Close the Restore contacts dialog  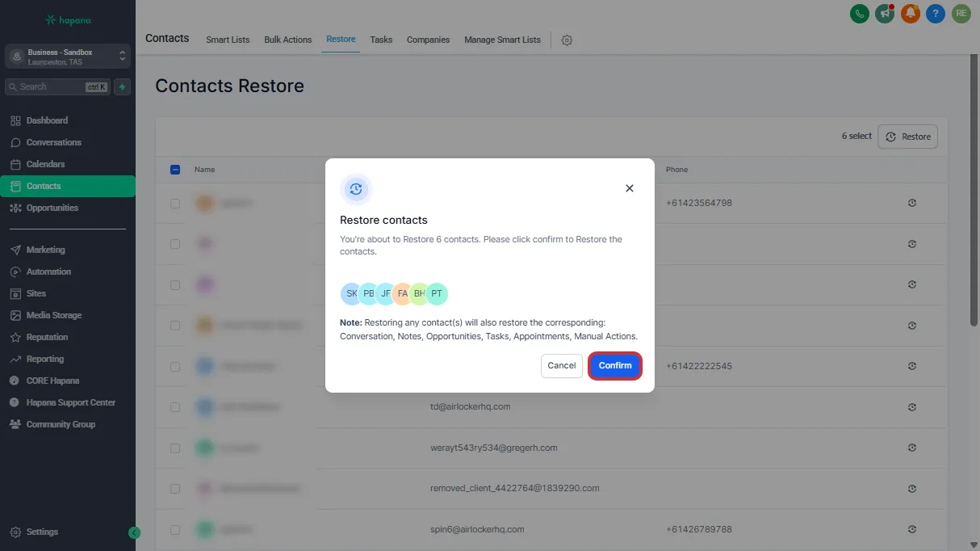pos(630,188)
